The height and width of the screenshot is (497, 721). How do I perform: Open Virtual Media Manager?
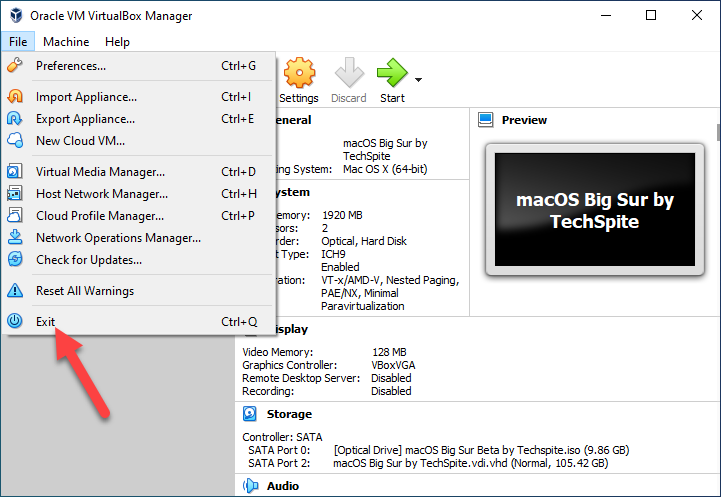(100, 172)
